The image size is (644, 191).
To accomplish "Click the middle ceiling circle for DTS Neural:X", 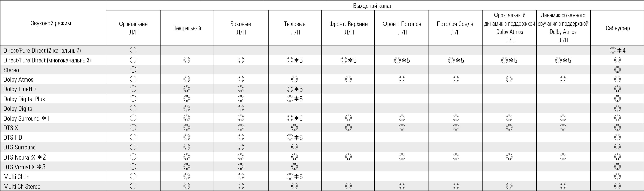I will pyautogui.click(x=456, y=157).
